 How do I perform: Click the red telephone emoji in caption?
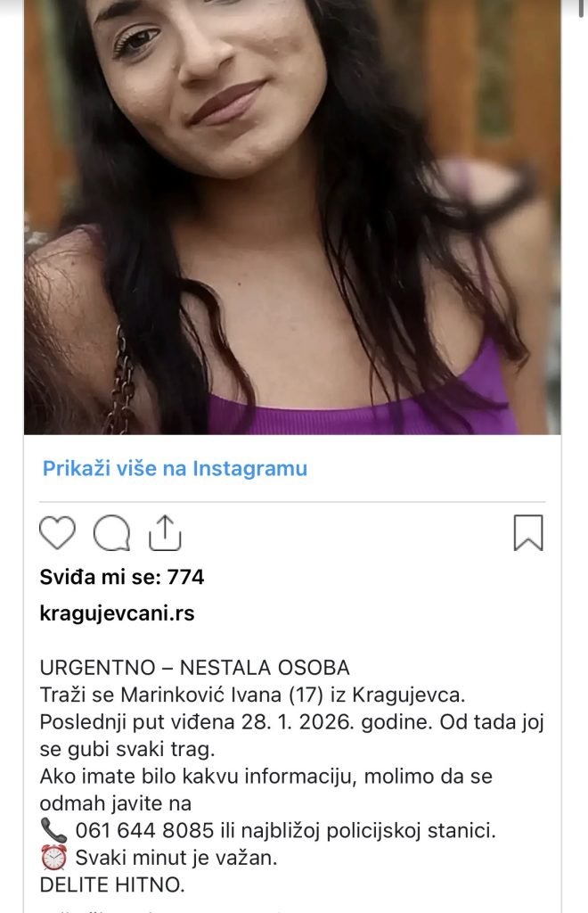click(x=53, y=830)
